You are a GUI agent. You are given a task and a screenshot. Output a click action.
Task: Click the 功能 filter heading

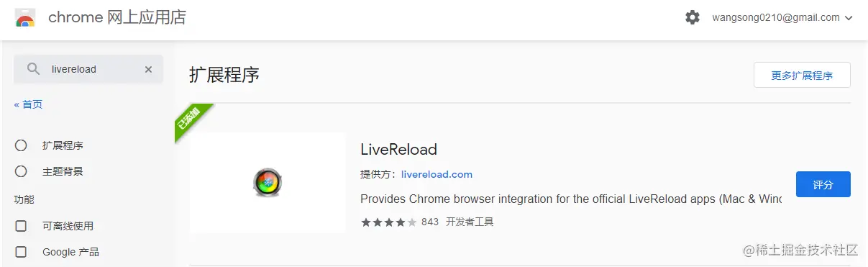click(x=24, y=199)
